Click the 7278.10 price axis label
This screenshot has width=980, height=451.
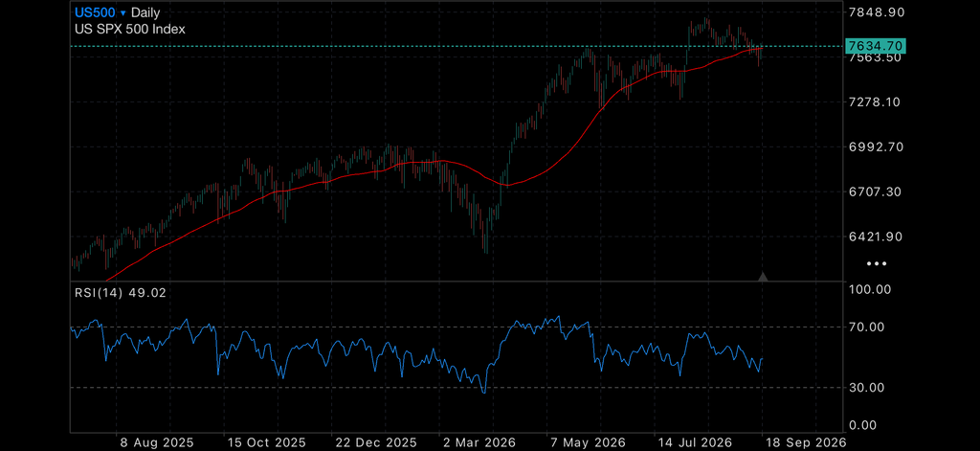875,101
